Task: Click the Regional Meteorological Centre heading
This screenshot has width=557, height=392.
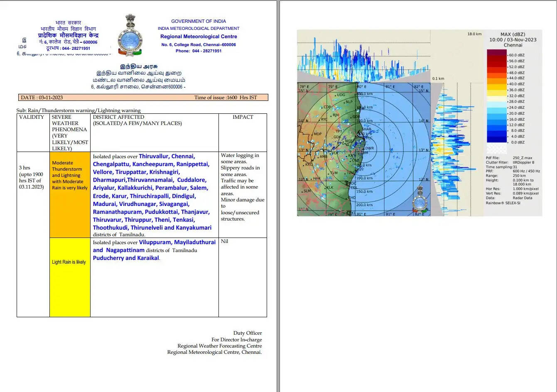Action: click(x=199, y=37)
